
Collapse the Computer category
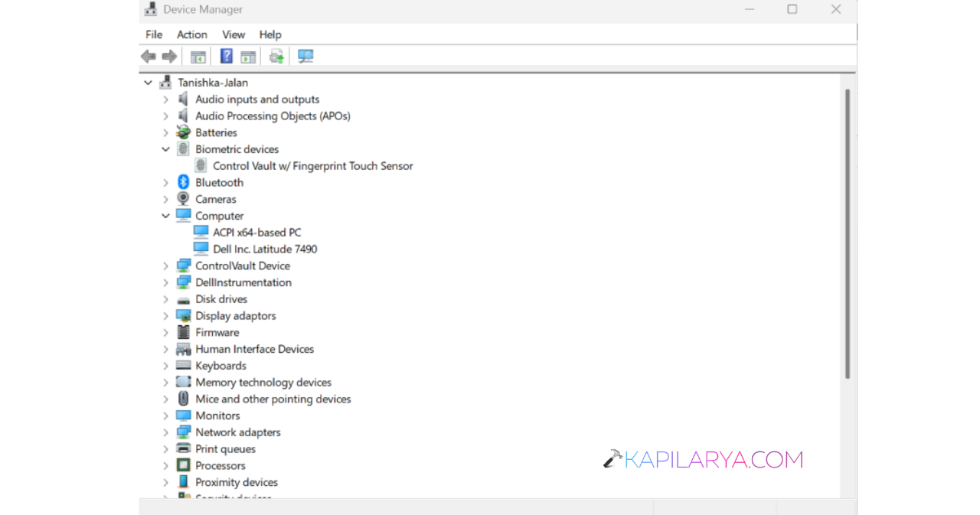(x=165, y=216)
